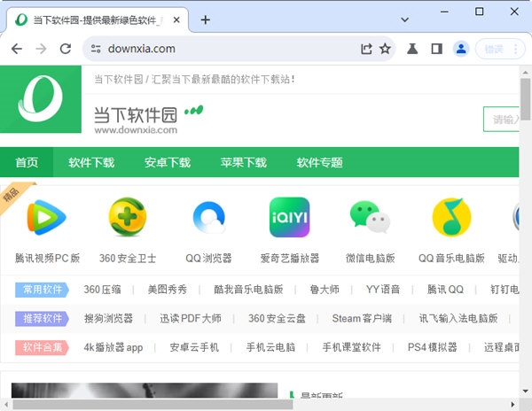532x411 pixels.
Task: Click the 软件合集 category tag
Action: pyautogui.click(x=42, y=347)
